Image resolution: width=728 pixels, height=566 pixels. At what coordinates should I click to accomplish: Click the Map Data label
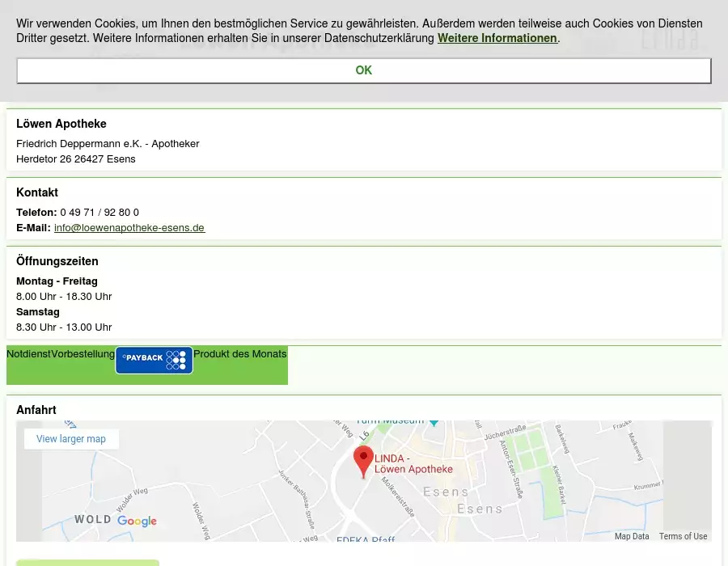pyautogui.click(x=631, y=536)
